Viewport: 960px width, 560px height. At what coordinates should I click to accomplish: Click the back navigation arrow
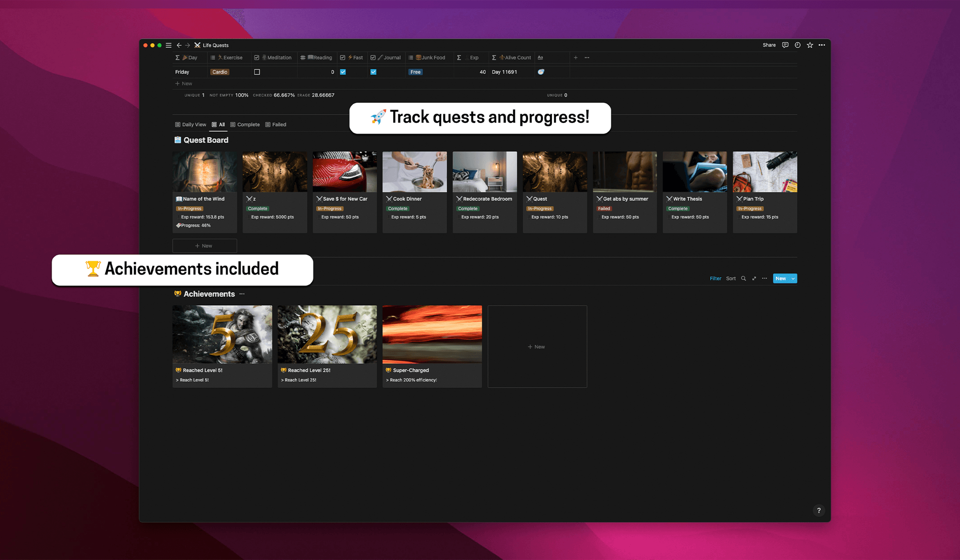pos(179,45)
